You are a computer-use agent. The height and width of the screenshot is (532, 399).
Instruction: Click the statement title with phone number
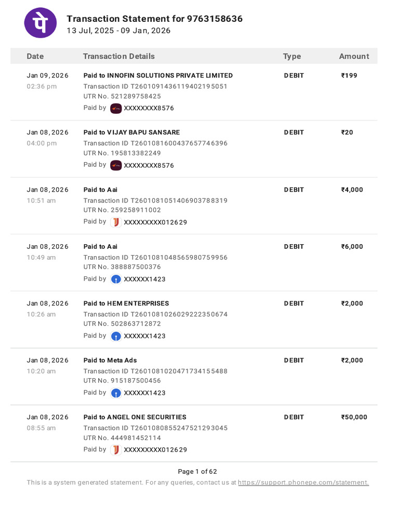click(x=154, y=19)
